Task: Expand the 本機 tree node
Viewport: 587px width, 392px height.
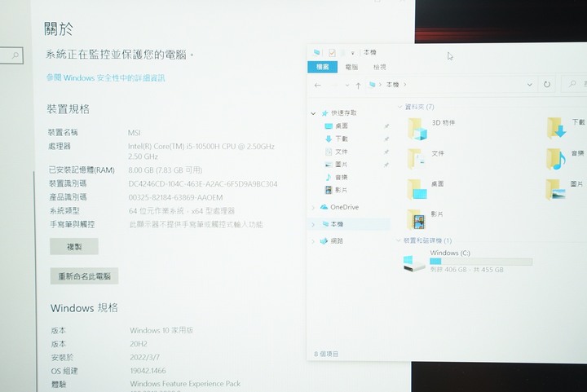Action: click(313, 224)
